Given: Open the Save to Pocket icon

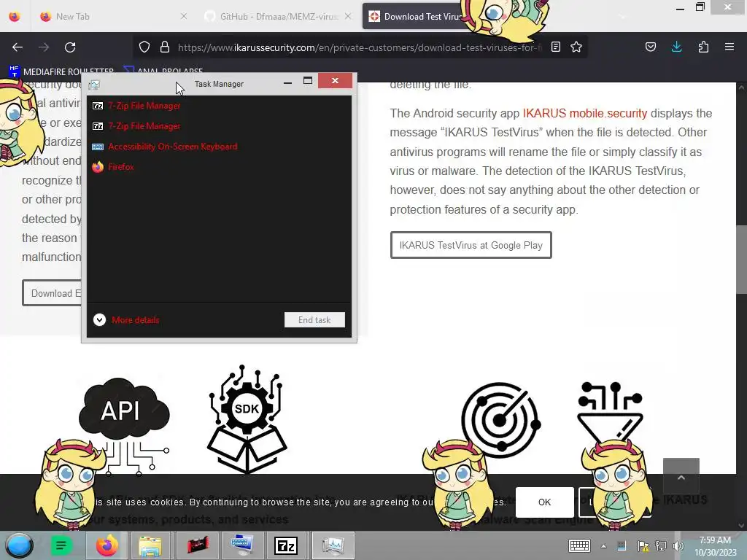Looking at the screenshot, I should tap(650, 47).
